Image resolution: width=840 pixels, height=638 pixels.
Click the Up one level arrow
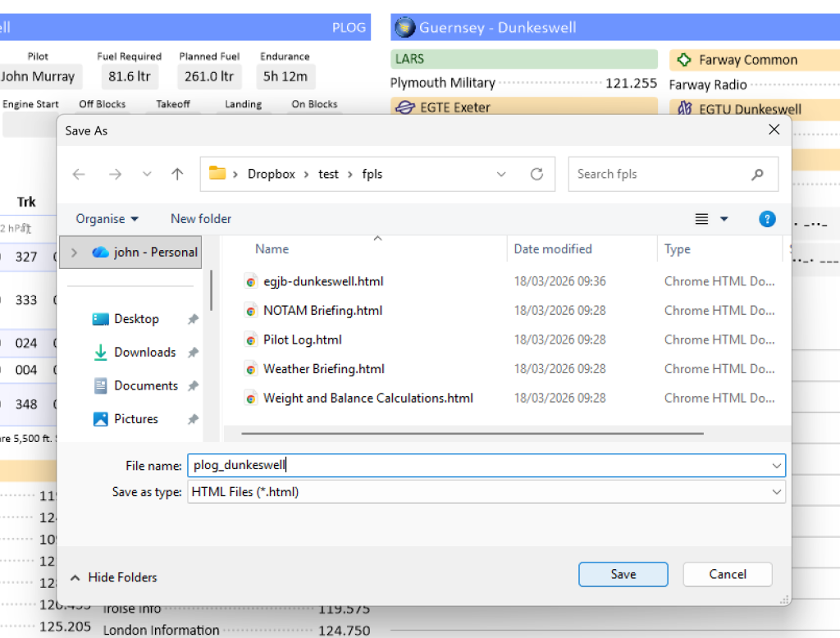coord(177,174)
